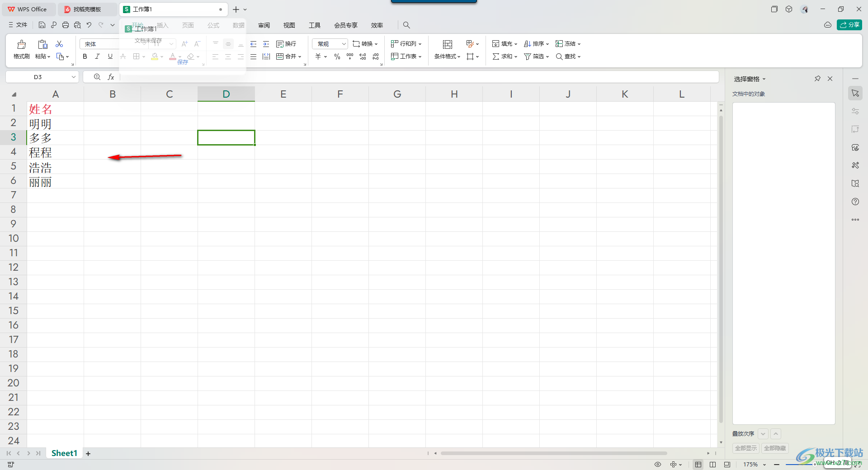Open the Fill (填充) dropdown
Screen dimensions: 868x470
coord(505,44)
